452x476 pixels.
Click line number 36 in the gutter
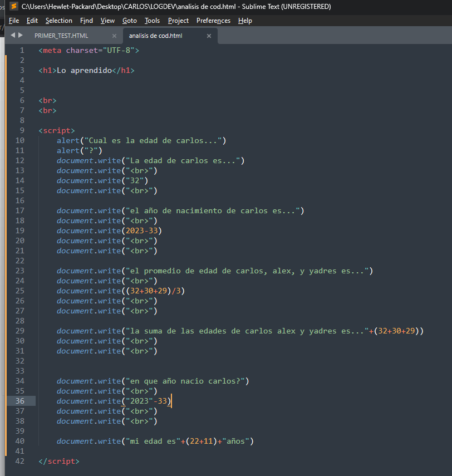click(19, 401)
